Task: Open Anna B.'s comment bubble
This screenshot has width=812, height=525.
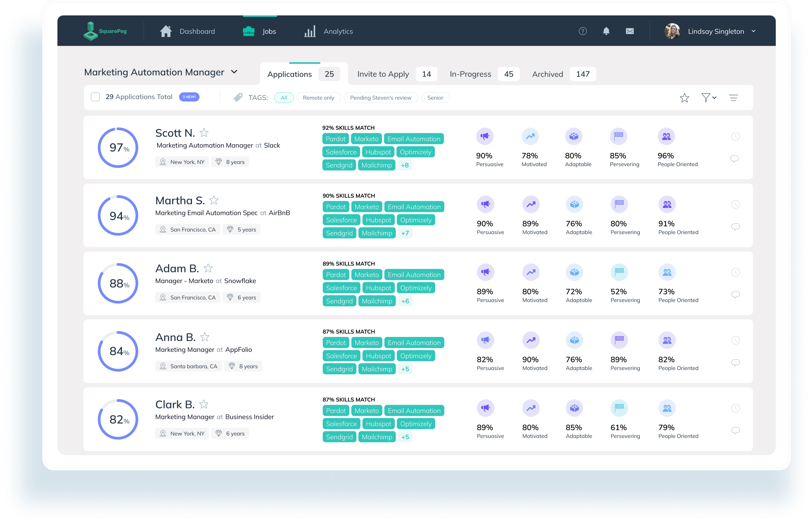Action: pos(735,362)
